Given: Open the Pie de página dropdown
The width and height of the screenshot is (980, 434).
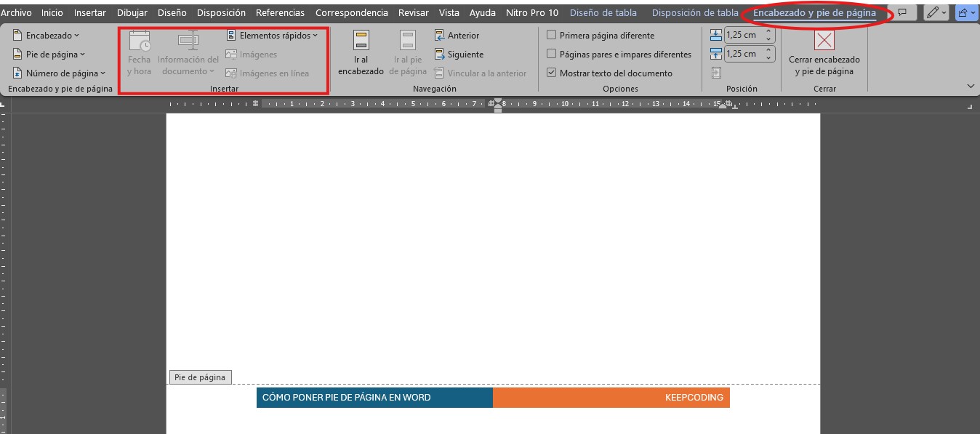Looking at the screenshot, I should tap(49, 55).
